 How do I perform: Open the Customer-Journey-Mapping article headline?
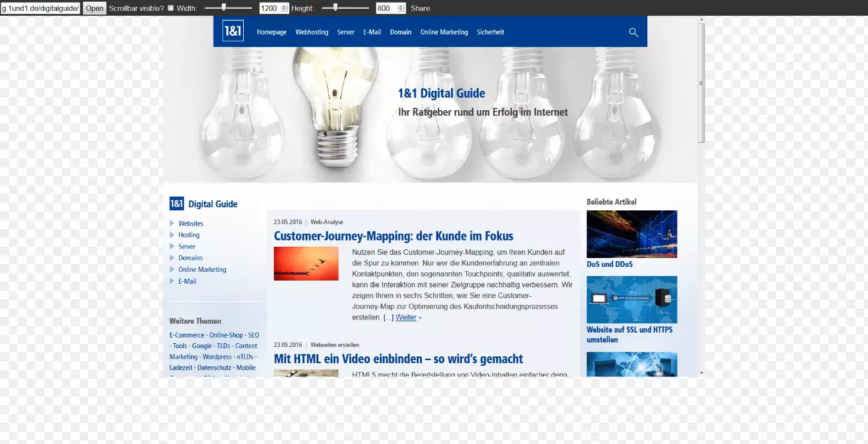point(393,236)
